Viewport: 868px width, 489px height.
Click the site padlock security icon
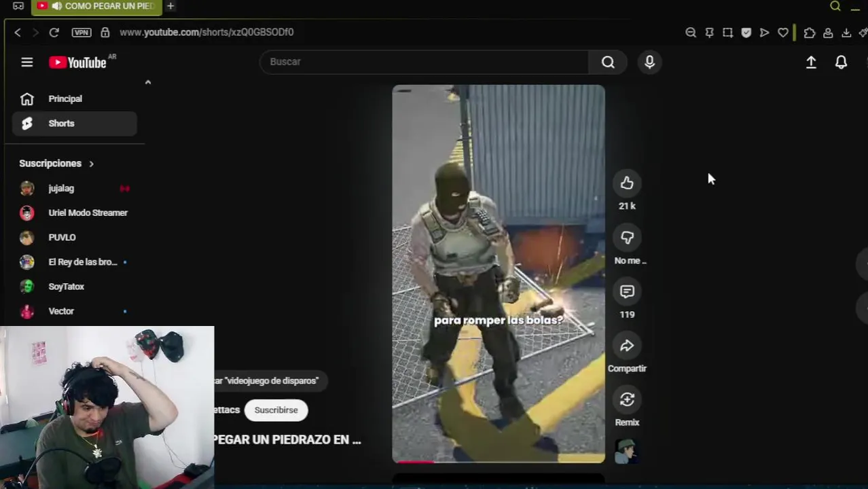coord(105,32)
